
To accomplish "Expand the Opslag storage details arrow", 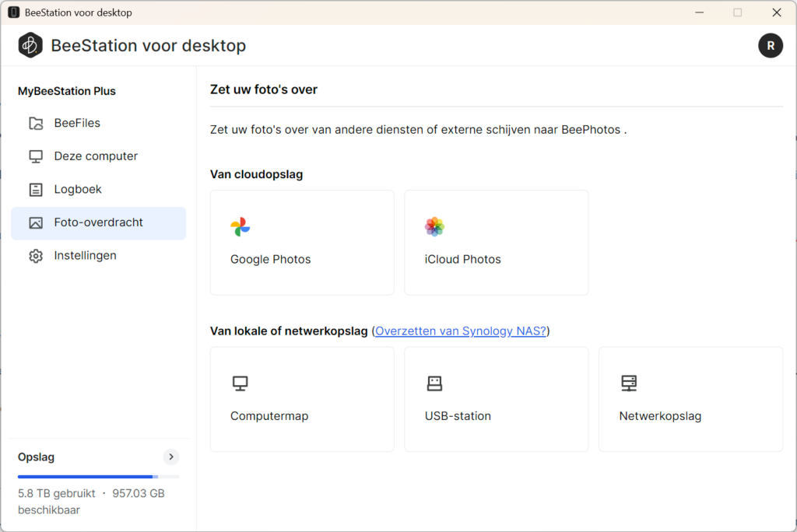I will click(x=172, y=457).
